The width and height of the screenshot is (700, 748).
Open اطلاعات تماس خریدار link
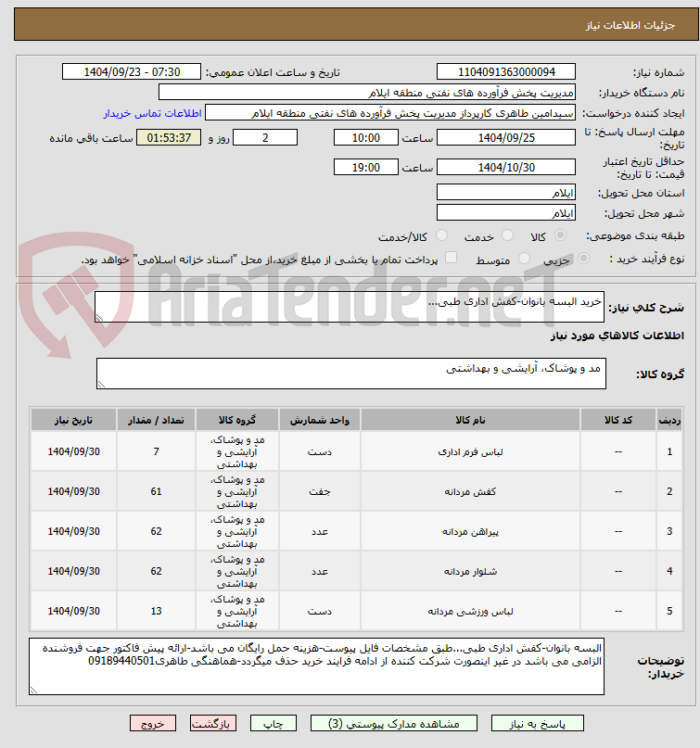tap(153, 113)
